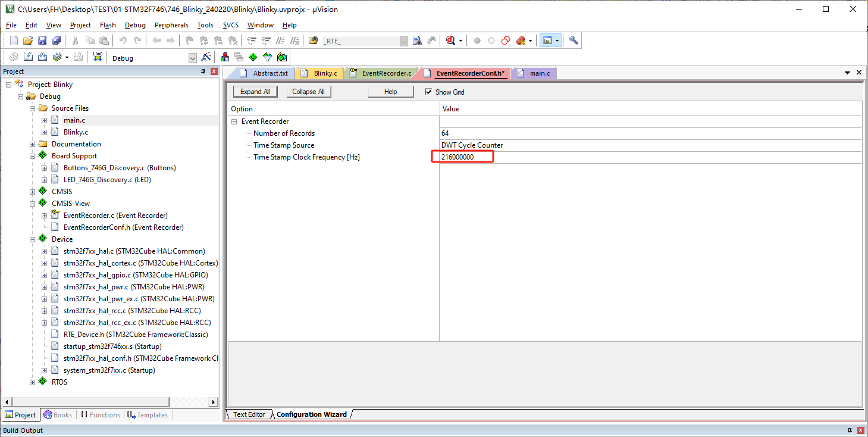Open Configuration wrench icon

click(x=574, y=40)
